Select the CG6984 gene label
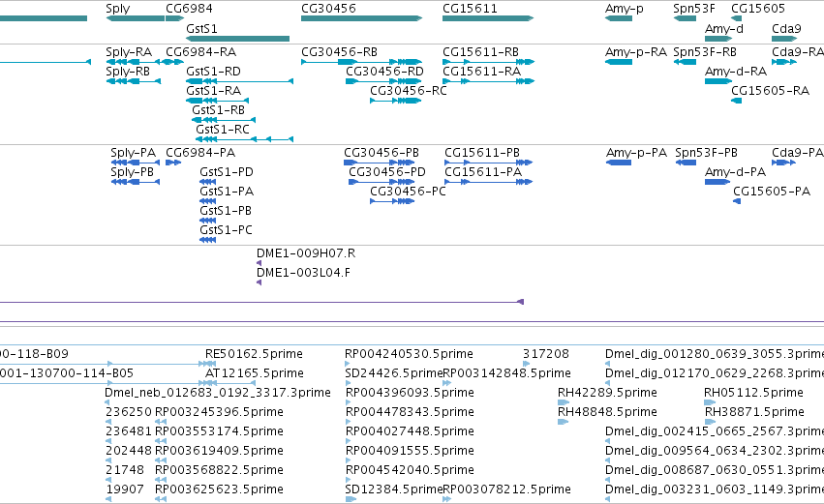The image size is (824, 504). click(x=189, y=9)
